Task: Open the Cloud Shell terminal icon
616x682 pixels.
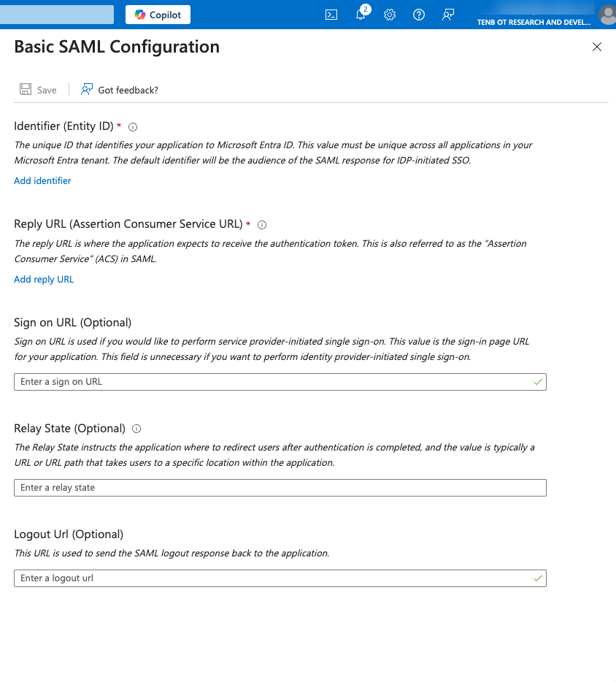Action: (x=331, y=15)
